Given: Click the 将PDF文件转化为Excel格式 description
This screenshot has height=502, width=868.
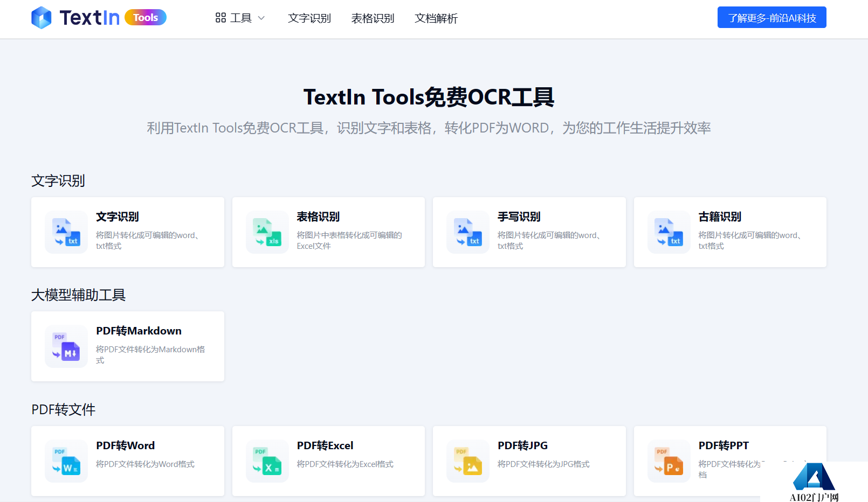Looking at the screenshot, I should (345, 464).
